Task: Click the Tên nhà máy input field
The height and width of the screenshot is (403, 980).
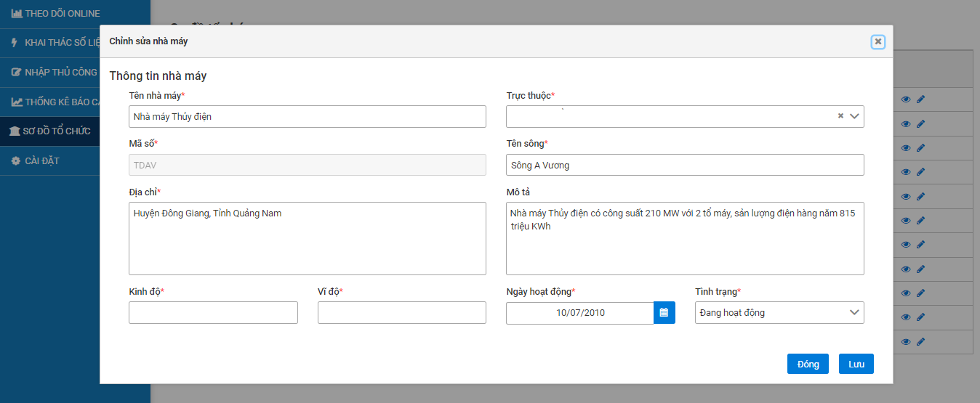Action: 307,117
